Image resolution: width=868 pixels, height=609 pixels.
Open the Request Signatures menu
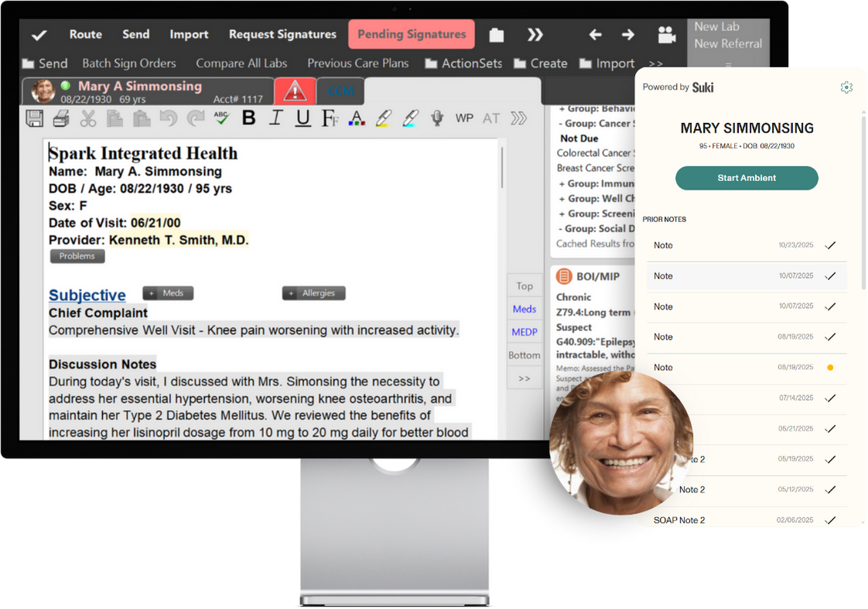tap(282, 34)
